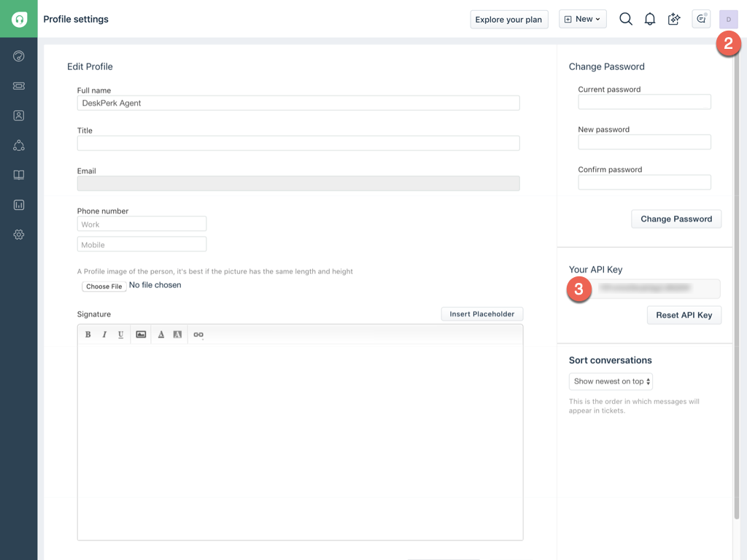747x560 pixels.
Task: Open the Contacts sidebar icon
Action: tap(19, 116)
